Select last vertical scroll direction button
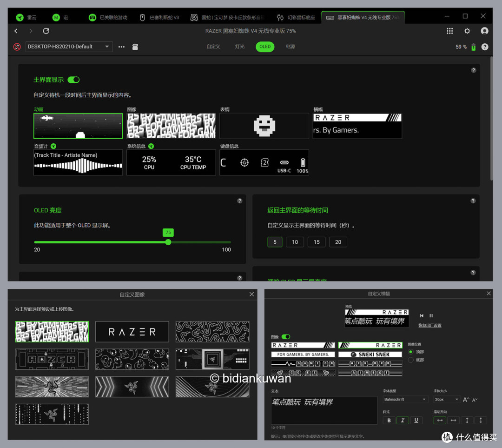 481,421
